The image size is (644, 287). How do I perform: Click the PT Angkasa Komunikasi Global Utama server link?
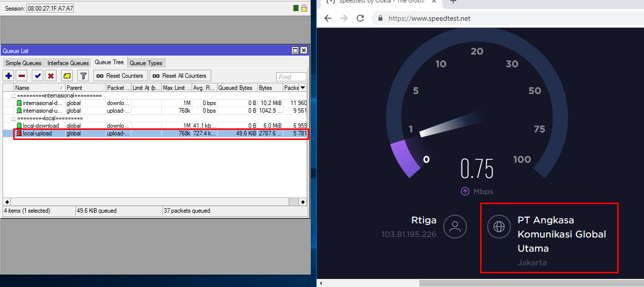(562, 234)
